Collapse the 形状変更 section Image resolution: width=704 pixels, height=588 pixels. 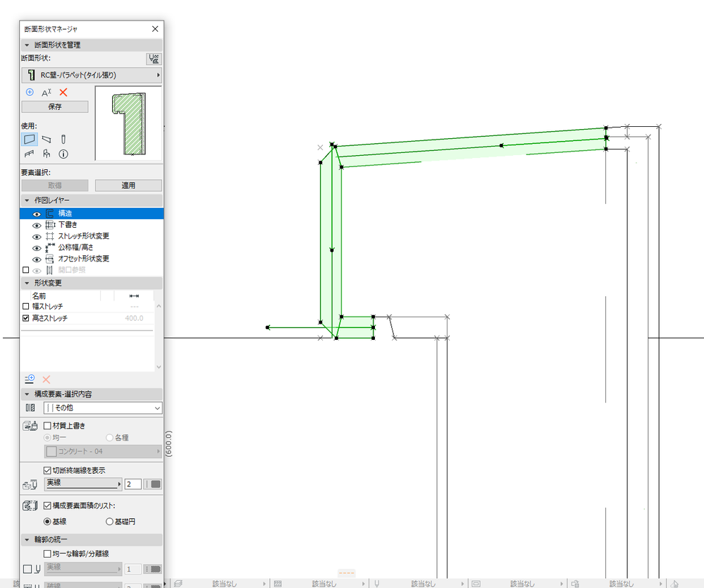tap(27, 283)
